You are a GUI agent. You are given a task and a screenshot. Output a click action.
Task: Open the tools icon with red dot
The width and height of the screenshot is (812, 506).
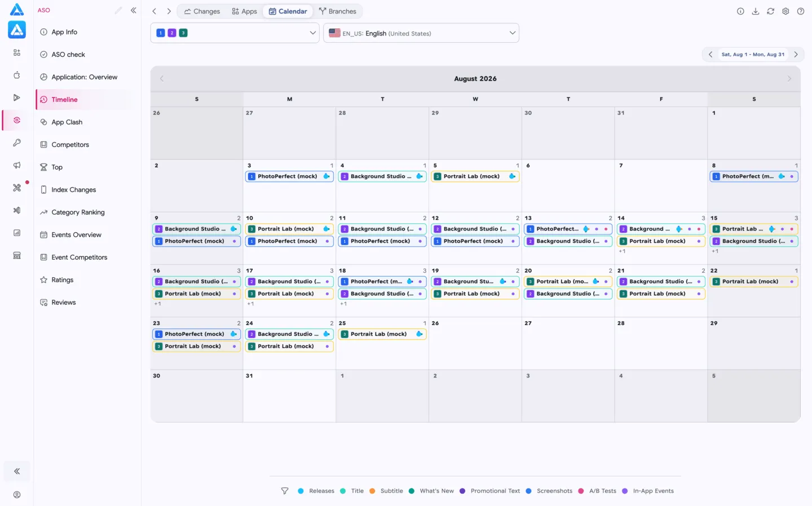(17, 188)
